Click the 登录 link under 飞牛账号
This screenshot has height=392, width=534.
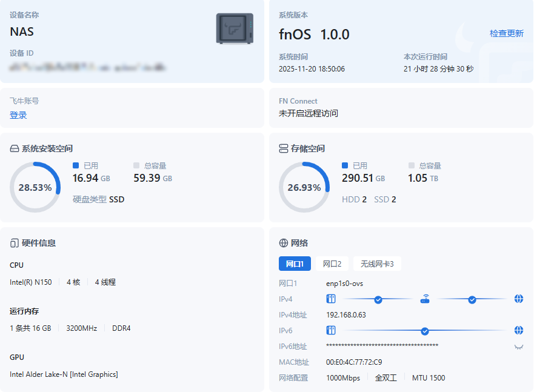click(18, 115)
